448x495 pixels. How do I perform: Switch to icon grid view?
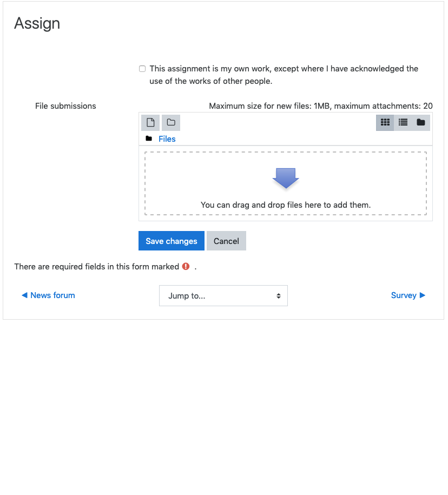pos(385,122)
